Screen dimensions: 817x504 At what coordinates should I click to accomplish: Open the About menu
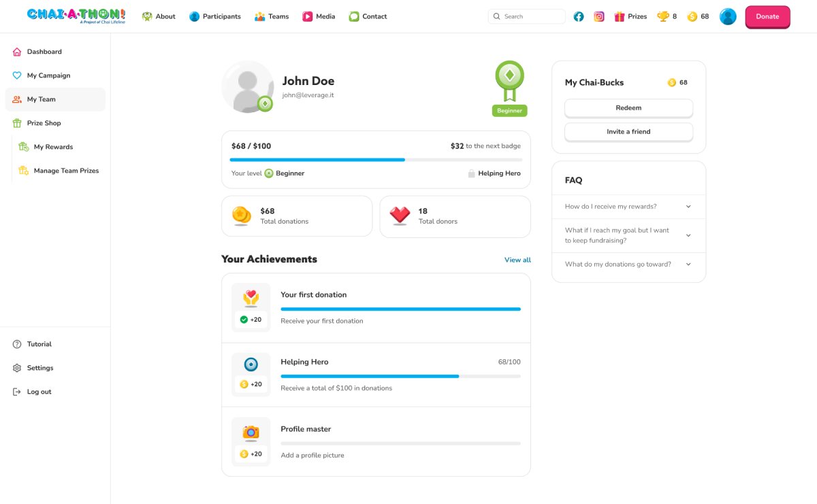tap(159, 16)
